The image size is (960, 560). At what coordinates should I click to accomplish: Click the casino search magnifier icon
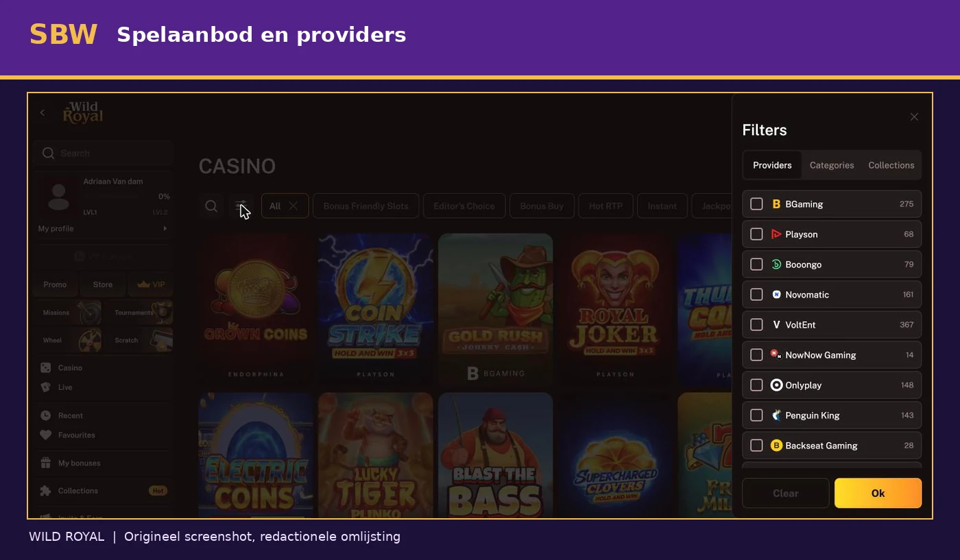coord(212,206)
